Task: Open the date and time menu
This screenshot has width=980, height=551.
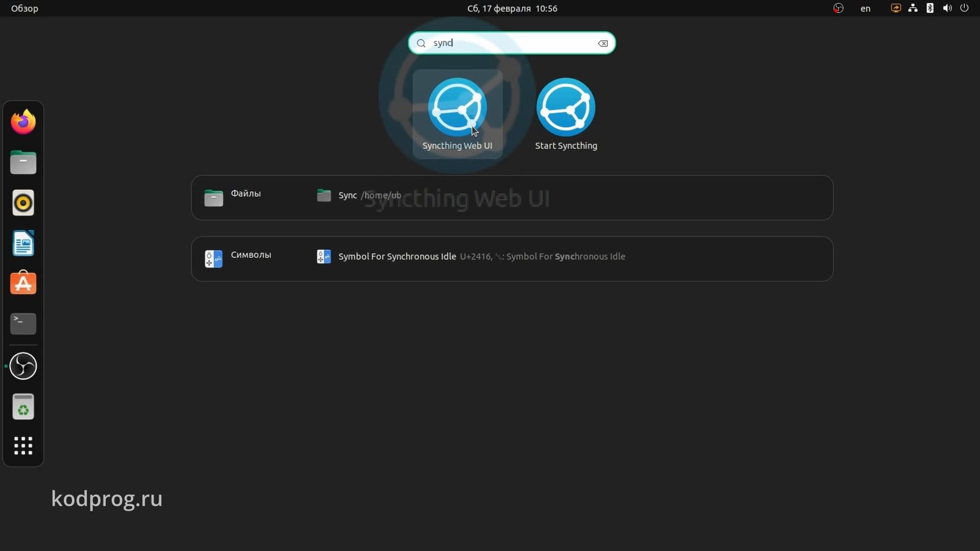Action: pos(512,8)
